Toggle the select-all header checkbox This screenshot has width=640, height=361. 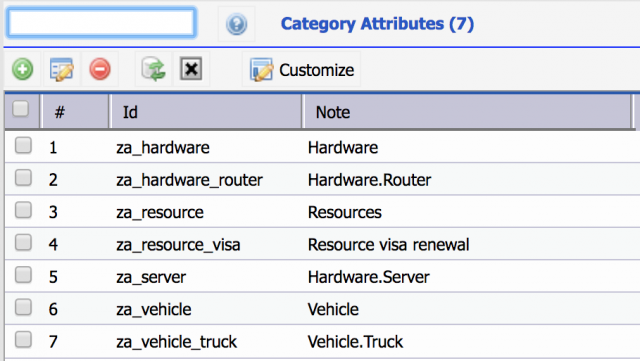20,109
